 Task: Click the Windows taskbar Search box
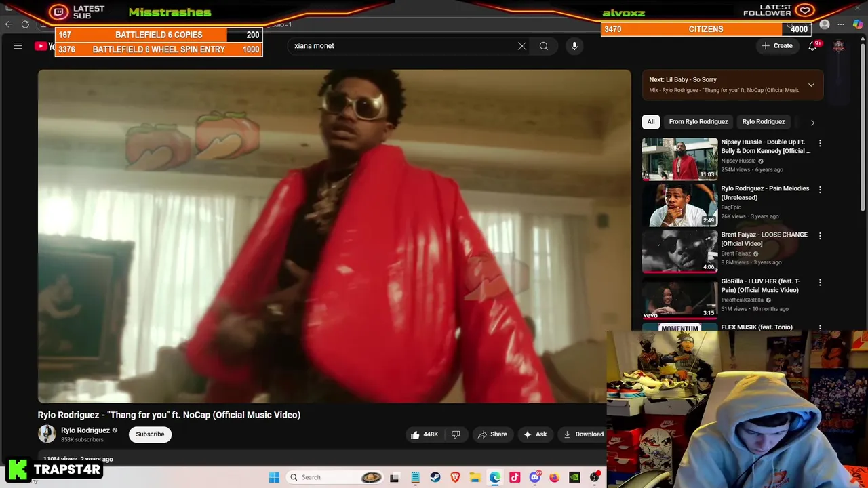pyautogui.click(x=335, y=477)
